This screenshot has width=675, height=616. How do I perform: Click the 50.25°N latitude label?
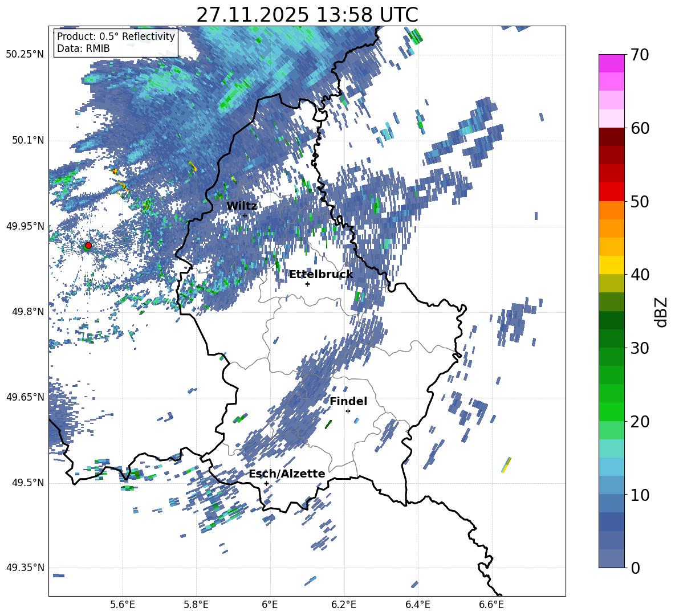(x=26, y=55)
